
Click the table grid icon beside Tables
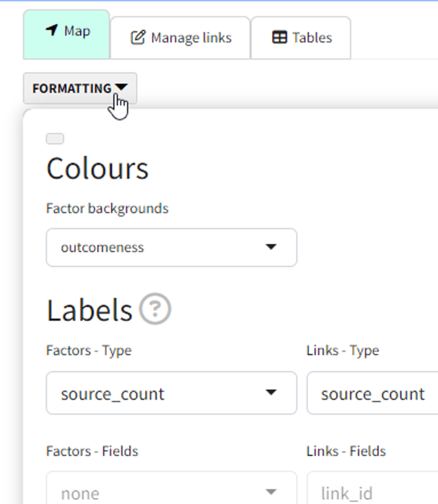279,37
